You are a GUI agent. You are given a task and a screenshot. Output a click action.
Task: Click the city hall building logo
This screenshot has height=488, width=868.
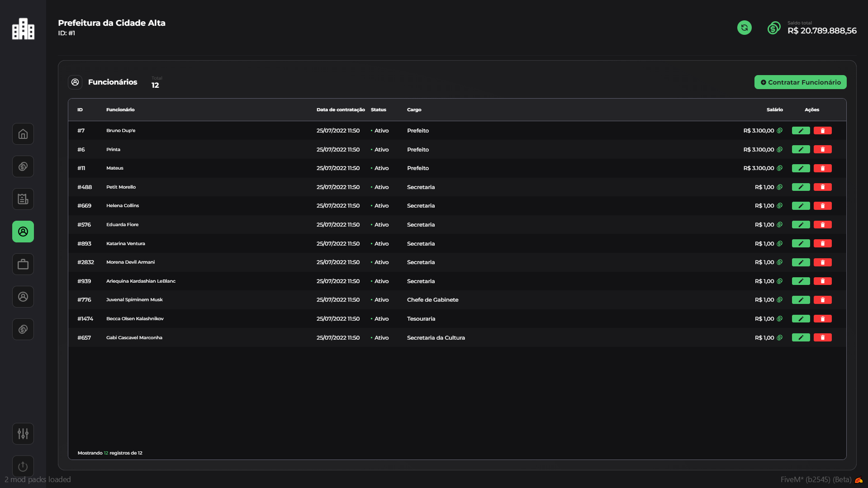click(x=23, y=29)
